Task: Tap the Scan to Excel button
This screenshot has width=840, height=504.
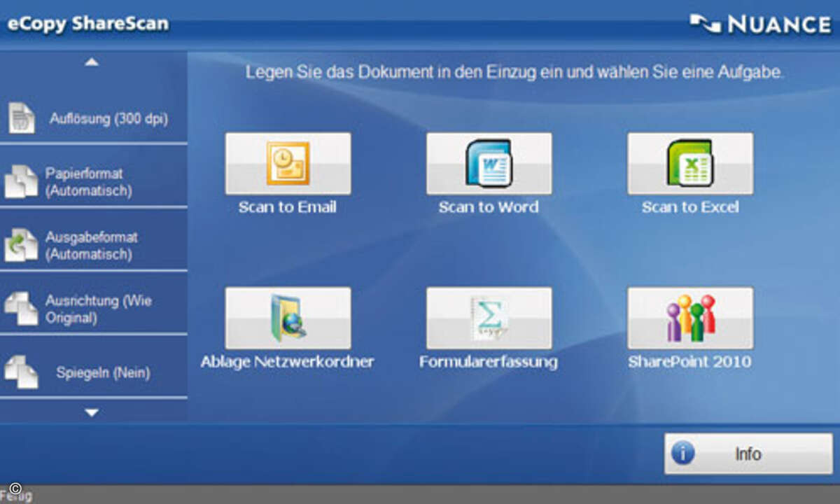Action: point(690,164)
